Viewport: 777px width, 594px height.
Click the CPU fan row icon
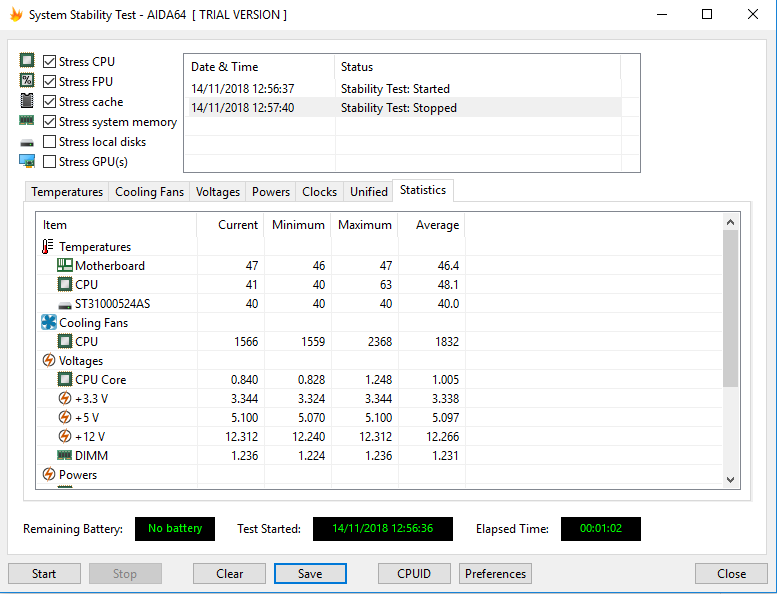(64, 341)
